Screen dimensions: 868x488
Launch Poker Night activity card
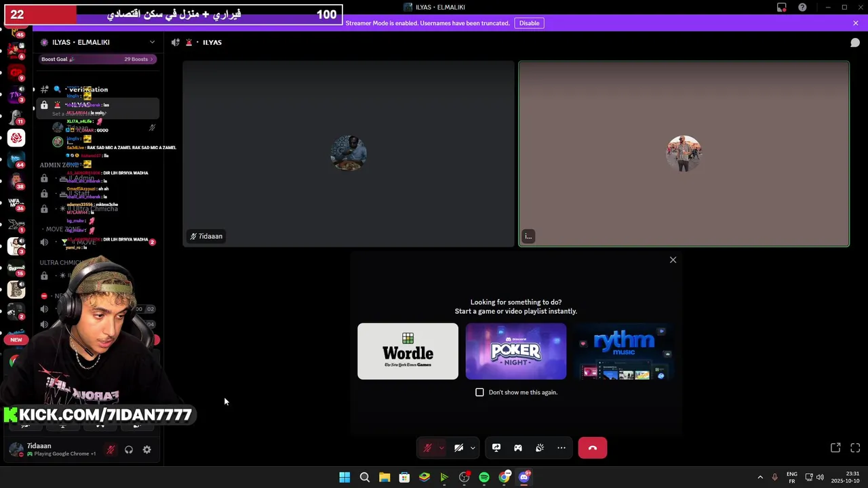pyautogui.click(x=516, y=351)
